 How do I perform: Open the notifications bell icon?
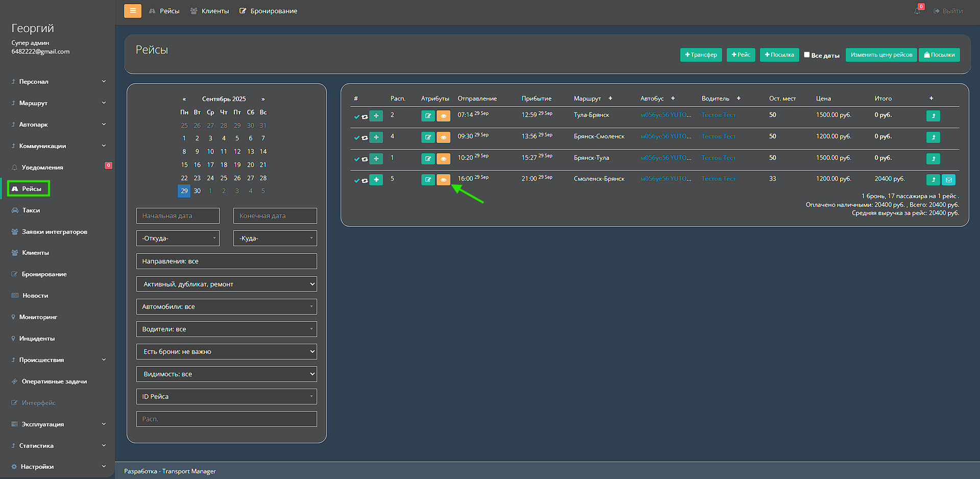click(917, 11)
